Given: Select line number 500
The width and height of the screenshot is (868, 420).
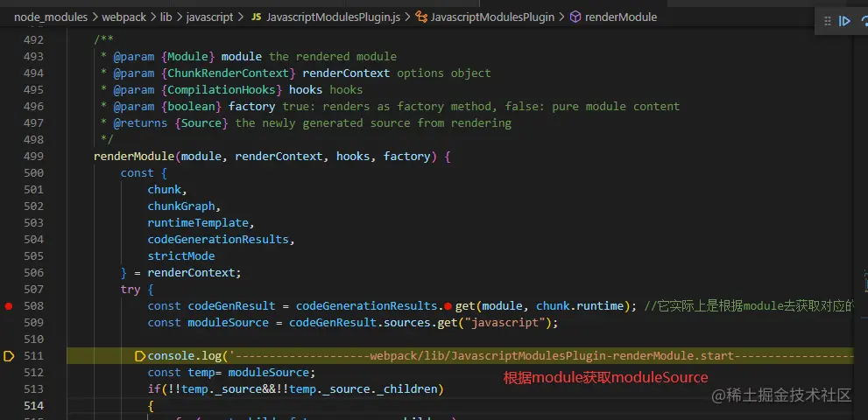Looking at the screenshot, I should pyautogui.click(x=34, y=173).
